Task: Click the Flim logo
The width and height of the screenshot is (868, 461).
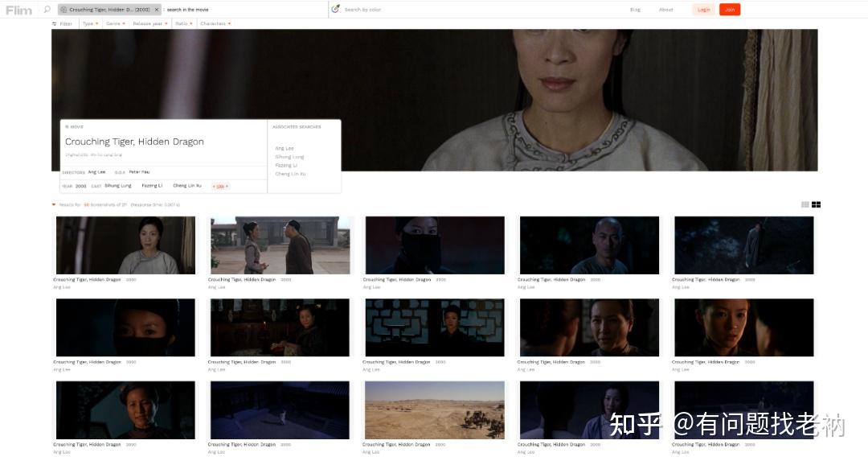Action: [x=18, y=10]
